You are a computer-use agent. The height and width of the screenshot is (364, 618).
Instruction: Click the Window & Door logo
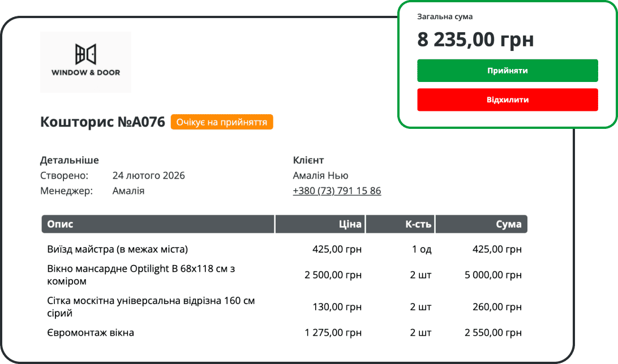pyautogui.click(x=85, y=62)
